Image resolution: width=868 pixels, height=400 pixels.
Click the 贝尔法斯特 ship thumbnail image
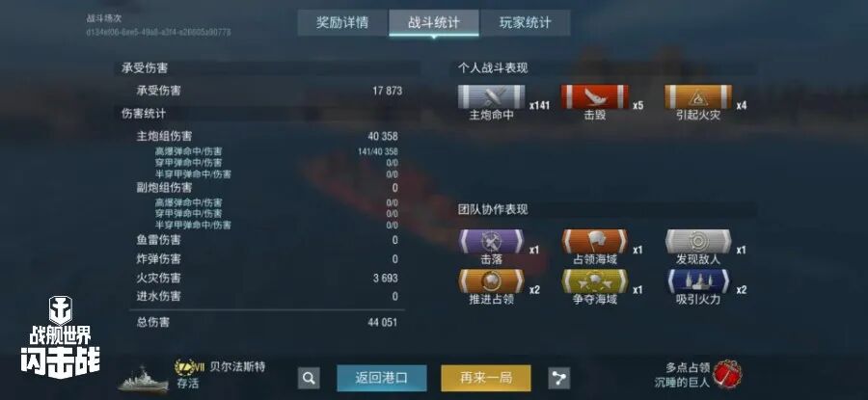click(x=143, y=380)
